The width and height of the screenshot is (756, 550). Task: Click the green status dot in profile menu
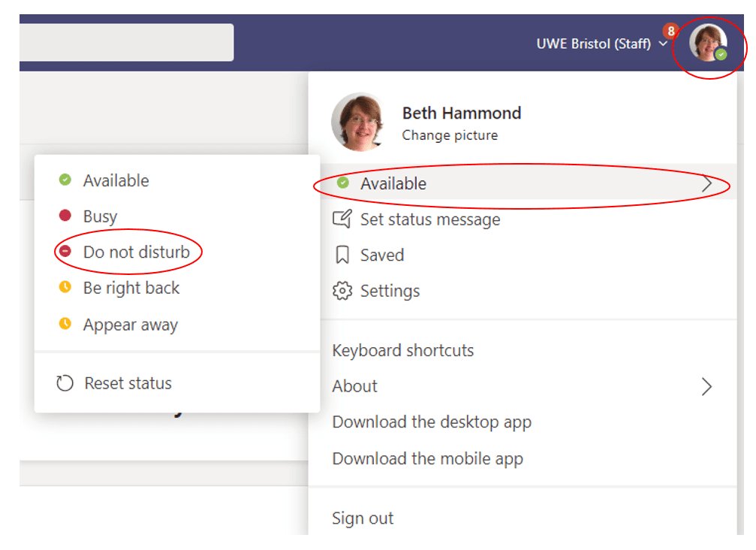coord(343,183)
